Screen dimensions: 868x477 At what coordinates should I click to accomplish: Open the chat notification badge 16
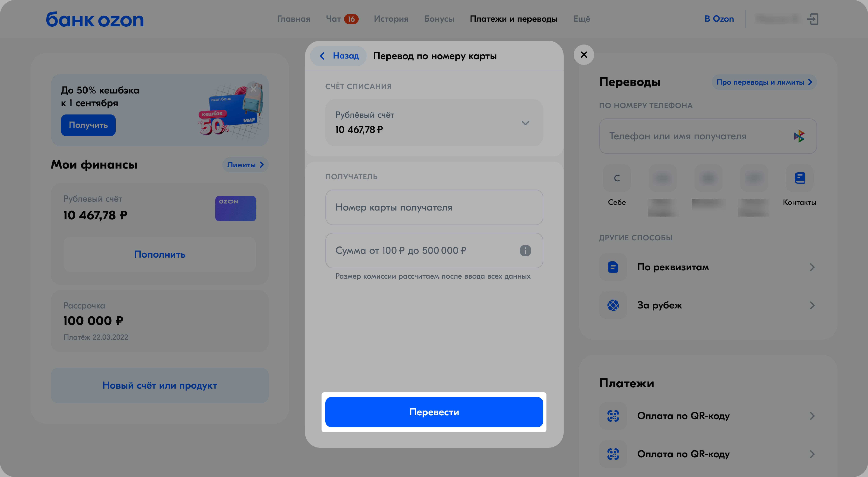[351, 19]
